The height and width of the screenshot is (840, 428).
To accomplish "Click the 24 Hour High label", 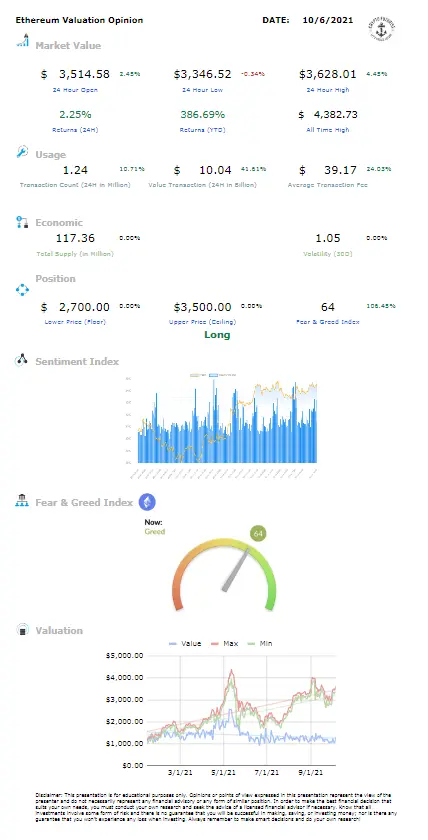I will 328,90.
